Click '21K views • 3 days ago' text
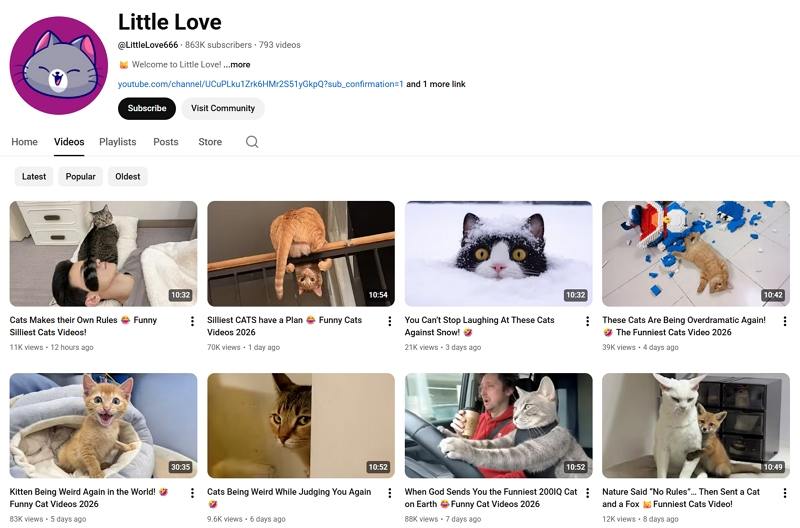Image resolution: width=800 pixels, height=528 pixels. 443,347
